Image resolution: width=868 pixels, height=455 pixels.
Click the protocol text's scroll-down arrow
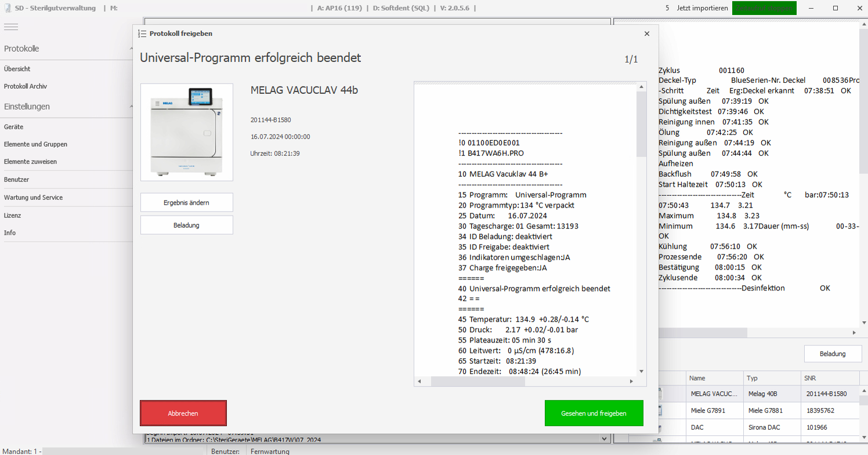click(641, 371)
